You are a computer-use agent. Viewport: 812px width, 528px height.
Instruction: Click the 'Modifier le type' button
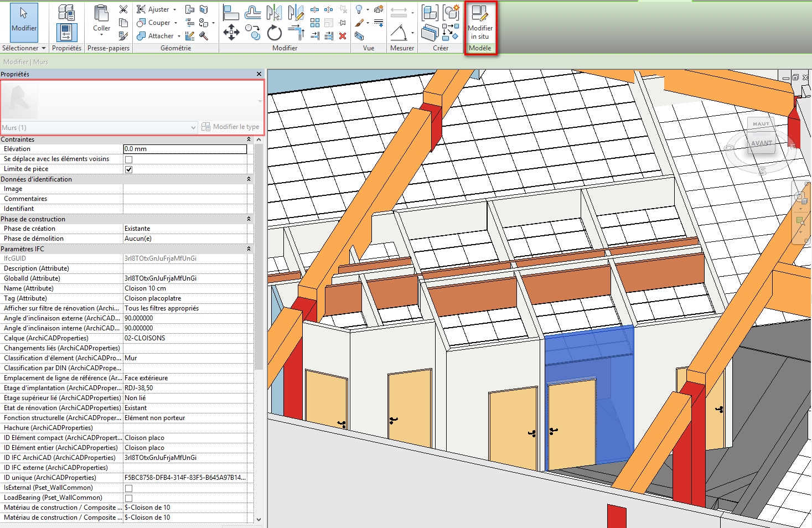point(230,127)
